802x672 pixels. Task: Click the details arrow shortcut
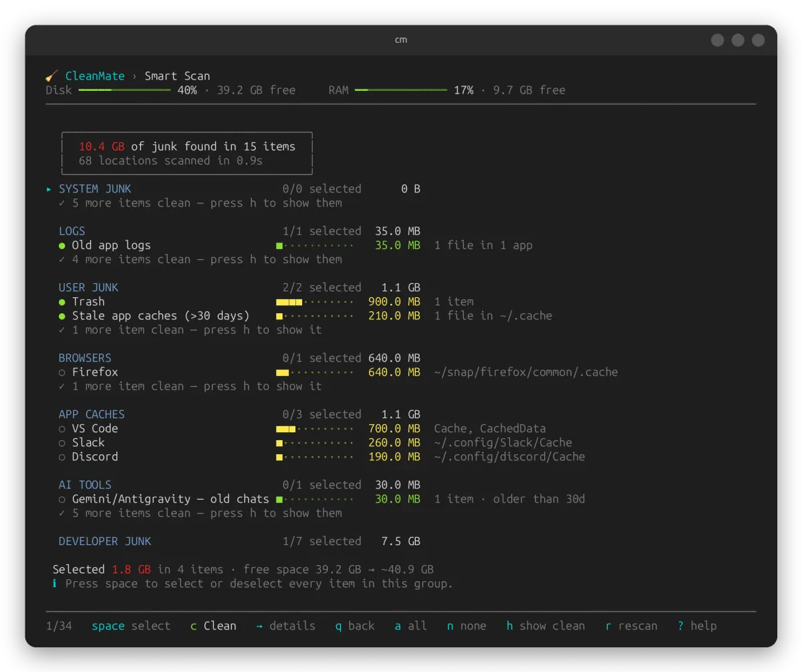285,626
